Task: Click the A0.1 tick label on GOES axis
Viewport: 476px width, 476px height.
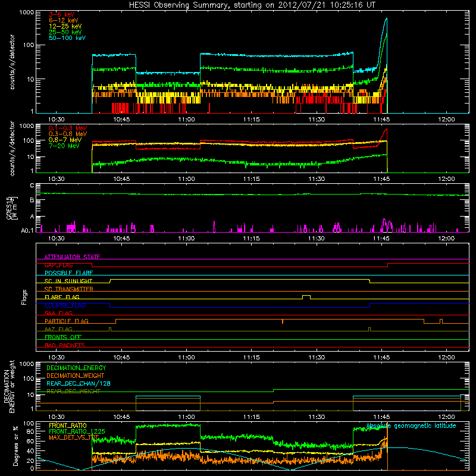Action: 27,230
